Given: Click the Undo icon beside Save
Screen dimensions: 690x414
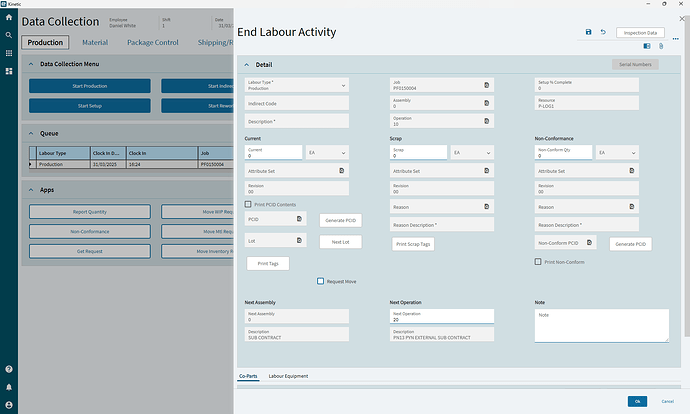Looking at the screenshot, I should click(x=603, y=32).
